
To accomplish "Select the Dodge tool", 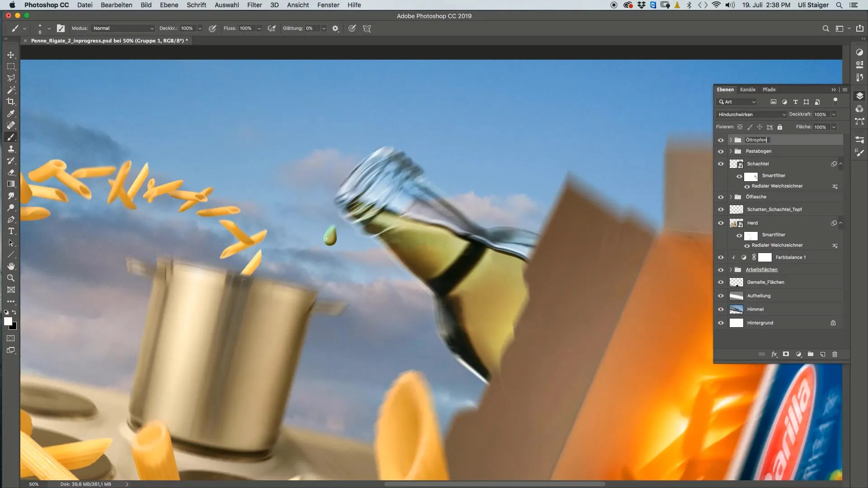I will click(11, 208).
